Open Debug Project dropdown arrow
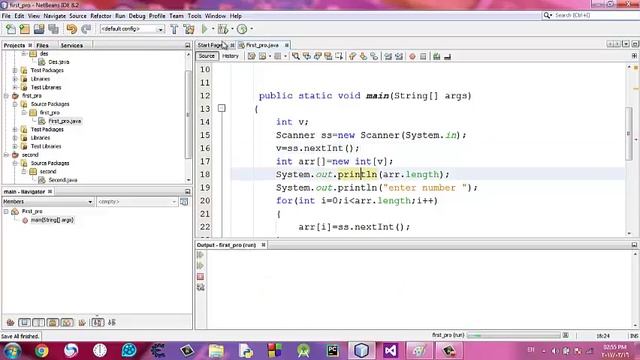 point(232,29)
